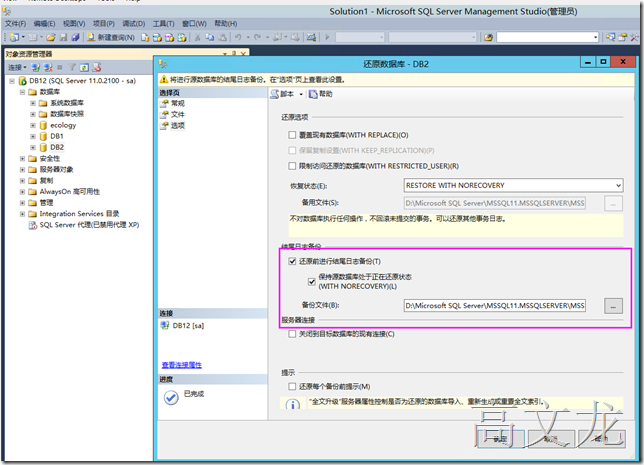
Task: Click the Analysis Services XMLA Query icon
Action: 182,37
